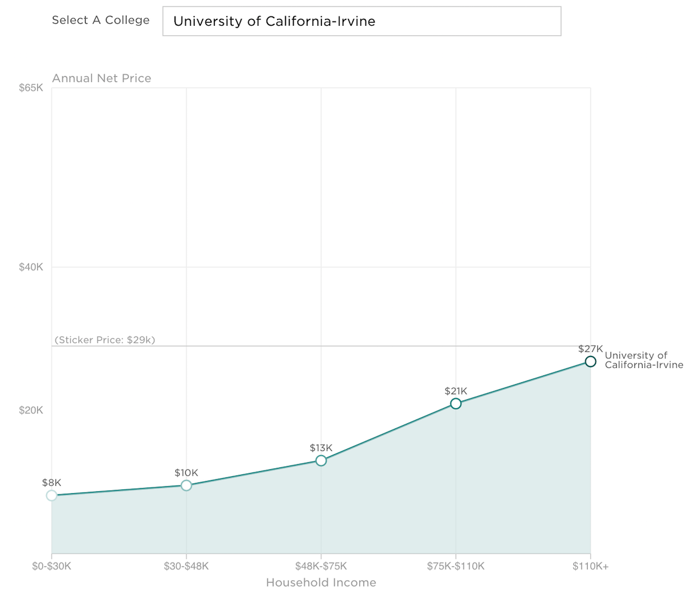Click the '$48K-$75K' income axis label

click(x=321, y=566)
